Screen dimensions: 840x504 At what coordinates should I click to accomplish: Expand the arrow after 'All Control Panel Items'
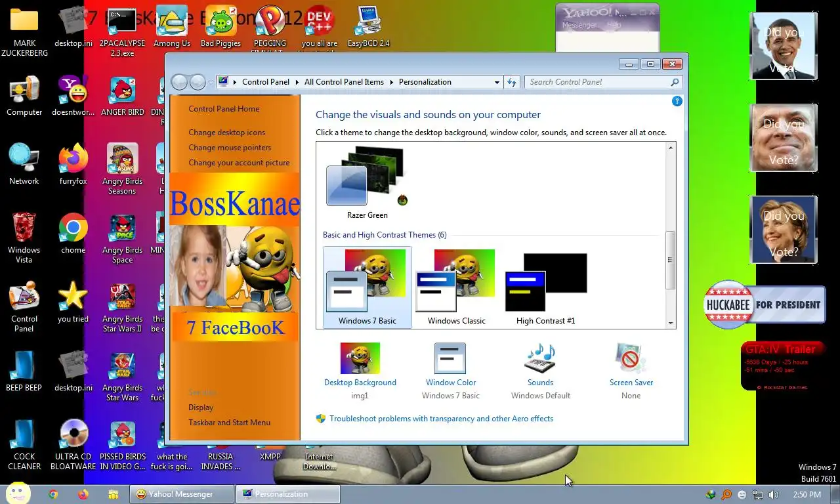[x=391, y=82]
